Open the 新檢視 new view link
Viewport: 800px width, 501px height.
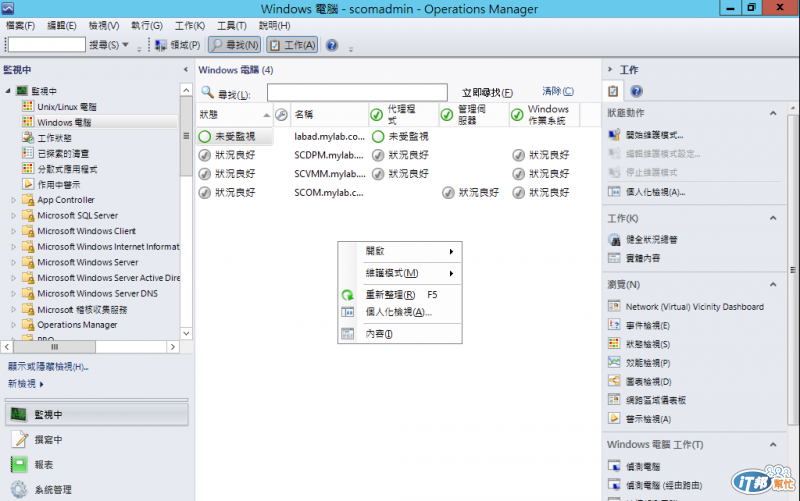[26, 384]
